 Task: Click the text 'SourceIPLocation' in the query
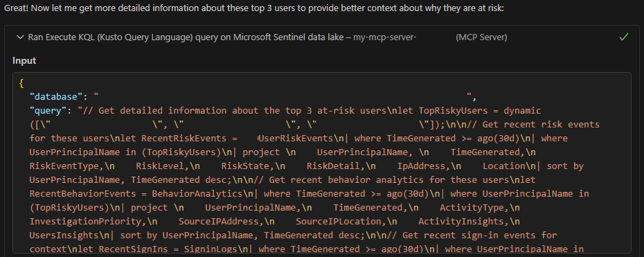point(339,221)
